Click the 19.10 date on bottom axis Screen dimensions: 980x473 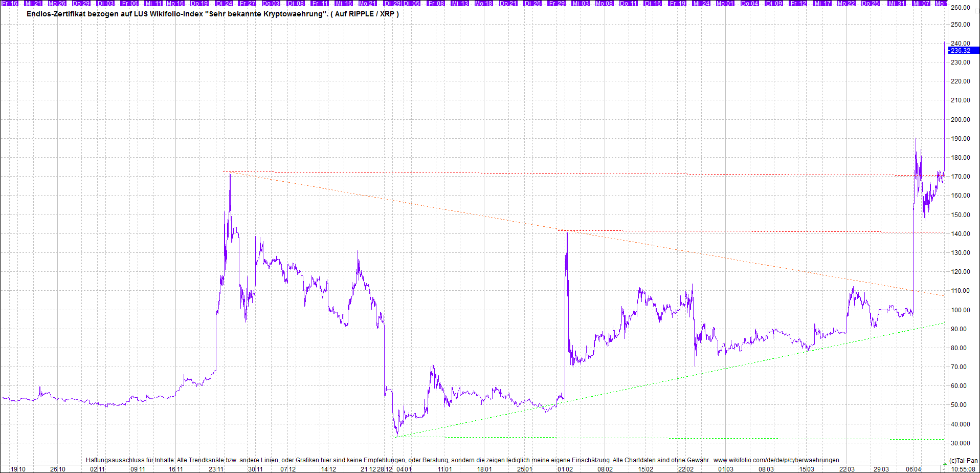[x=18, y=469]
